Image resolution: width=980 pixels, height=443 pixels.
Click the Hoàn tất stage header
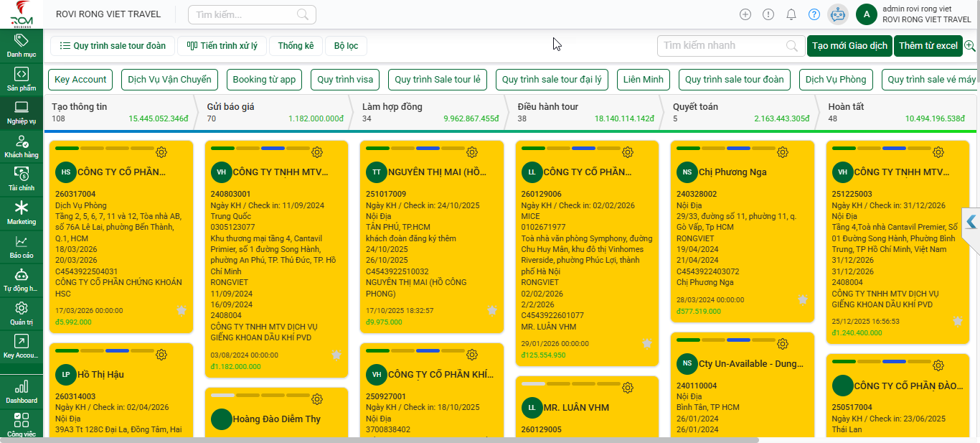(x=896, y=112)
